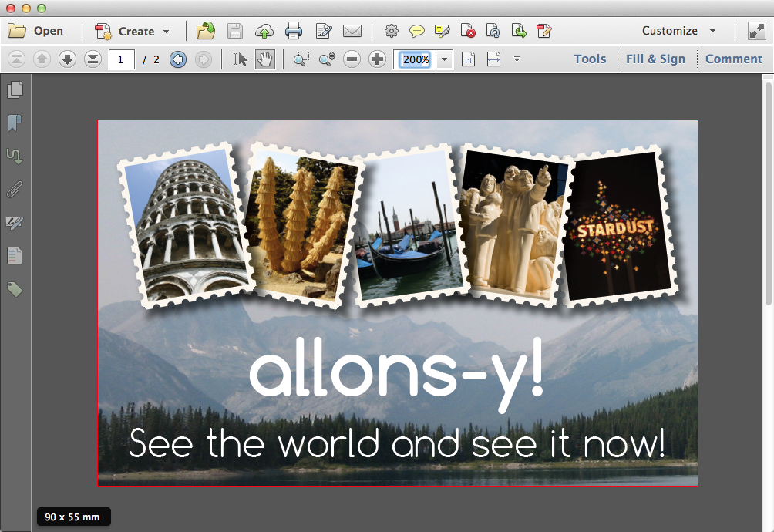
Task: Open the Signatures panel
Action: [15, 223]
